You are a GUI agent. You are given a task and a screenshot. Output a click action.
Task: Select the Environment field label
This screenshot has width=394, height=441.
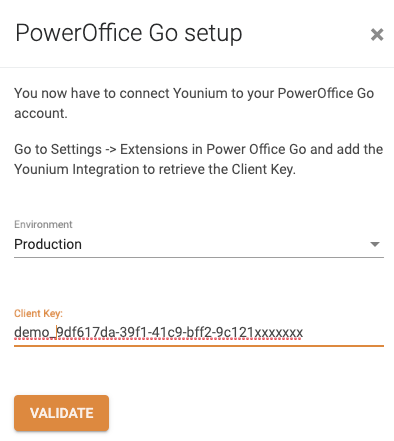point(43,224)
